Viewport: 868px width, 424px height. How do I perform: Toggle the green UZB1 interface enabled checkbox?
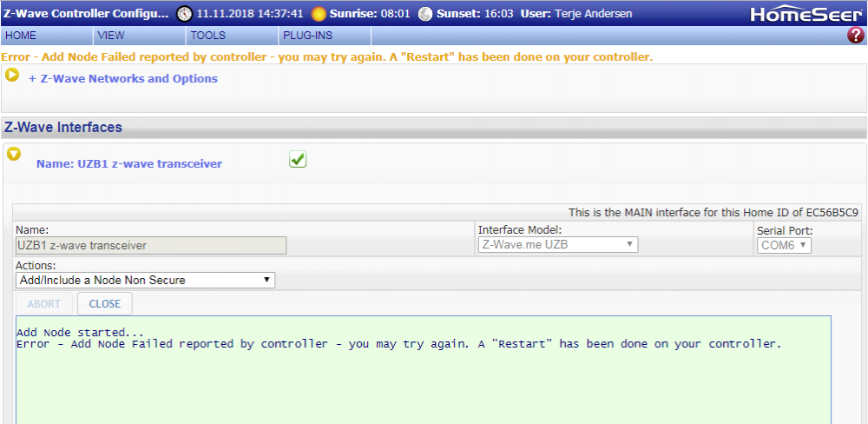click(298, 160)
